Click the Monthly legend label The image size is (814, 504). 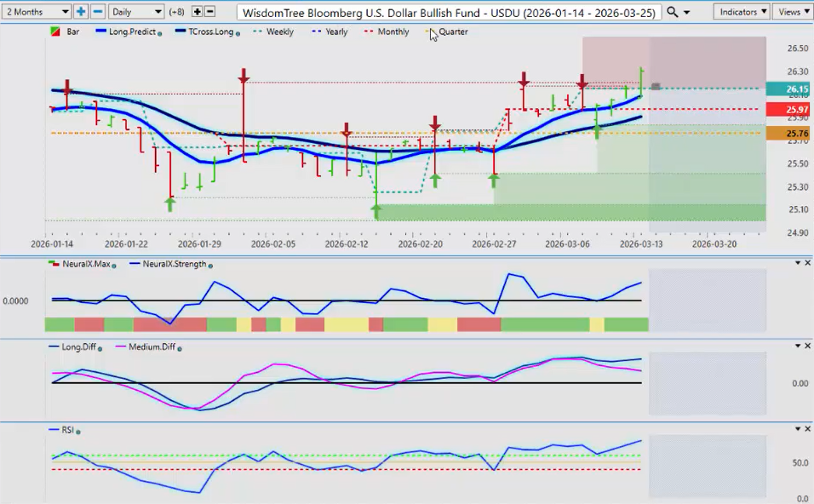392,31
